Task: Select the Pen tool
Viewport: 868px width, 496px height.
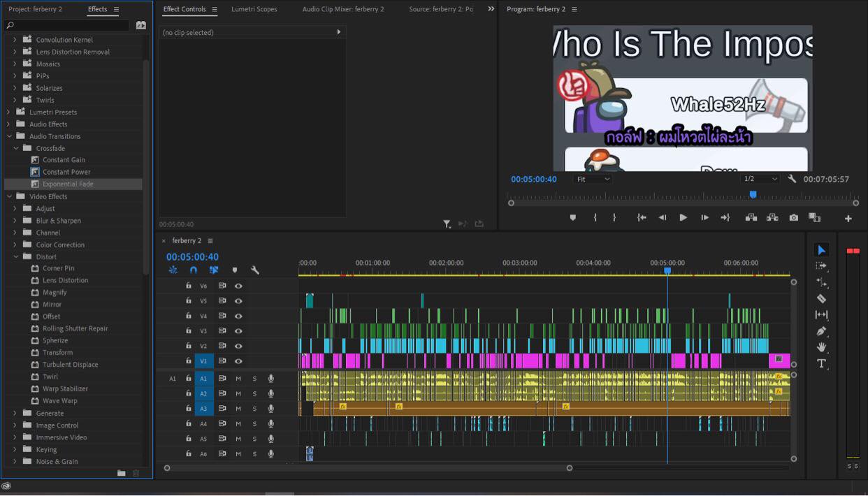Action: [x=821, y=331]
